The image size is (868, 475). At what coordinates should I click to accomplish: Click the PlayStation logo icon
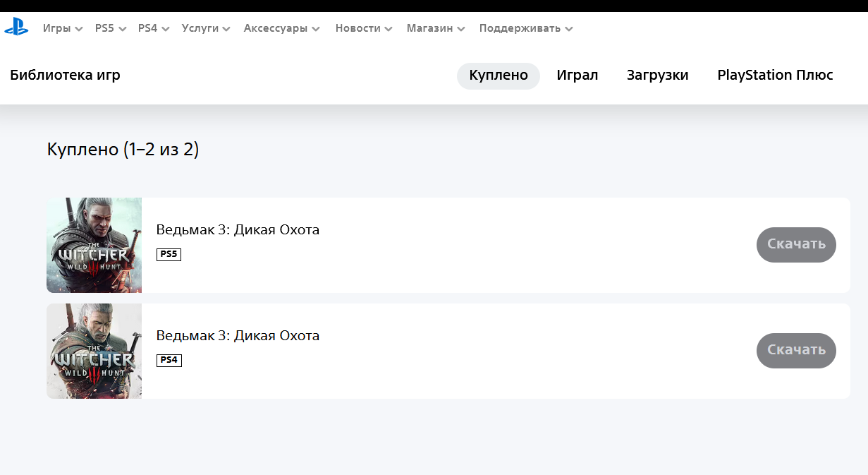coord(16,28)
